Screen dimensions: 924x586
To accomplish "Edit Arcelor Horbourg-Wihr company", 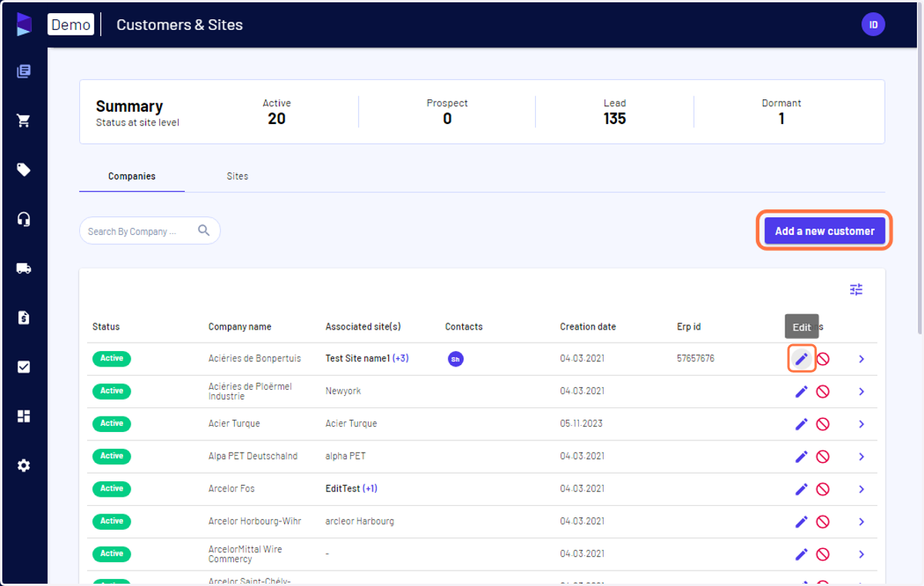I will pyautogui.click(x=802, y=521).
